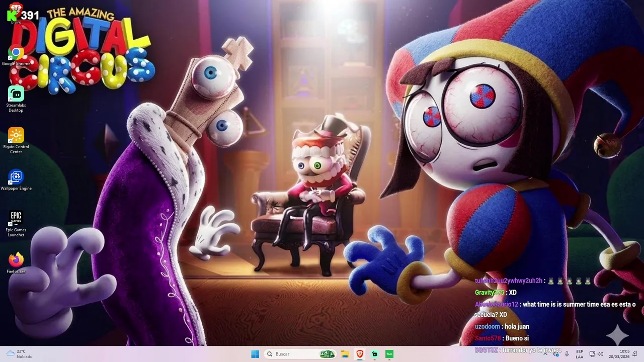Launch Wallpaper Engine from the desktop
The height and width of the screenshot is (362, 644).
[x=16, y=180]
